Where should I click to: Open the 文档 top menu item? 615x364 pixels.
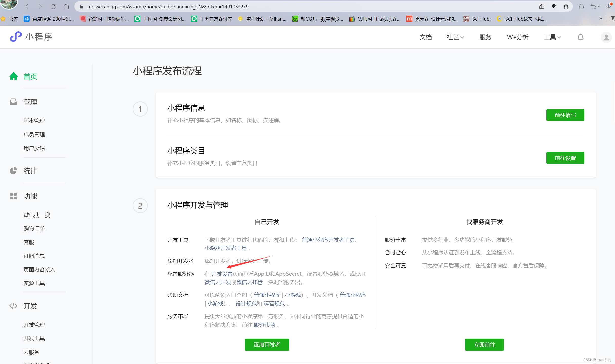425,37
